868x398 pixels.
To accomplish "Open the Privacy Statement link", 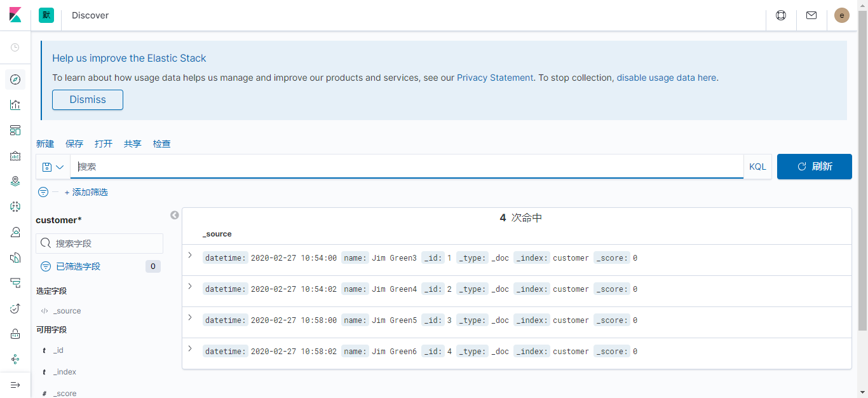I will point(495,78).
